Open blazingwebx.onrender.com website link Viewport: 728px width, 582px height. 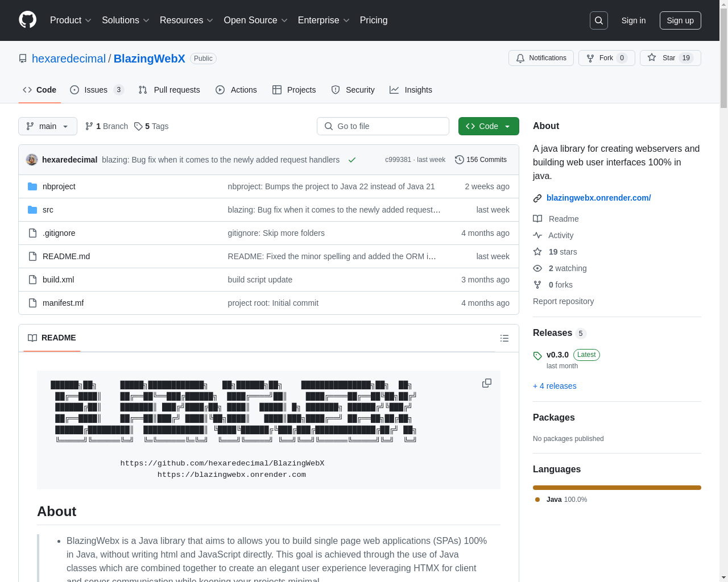click(x=599, y=198)
